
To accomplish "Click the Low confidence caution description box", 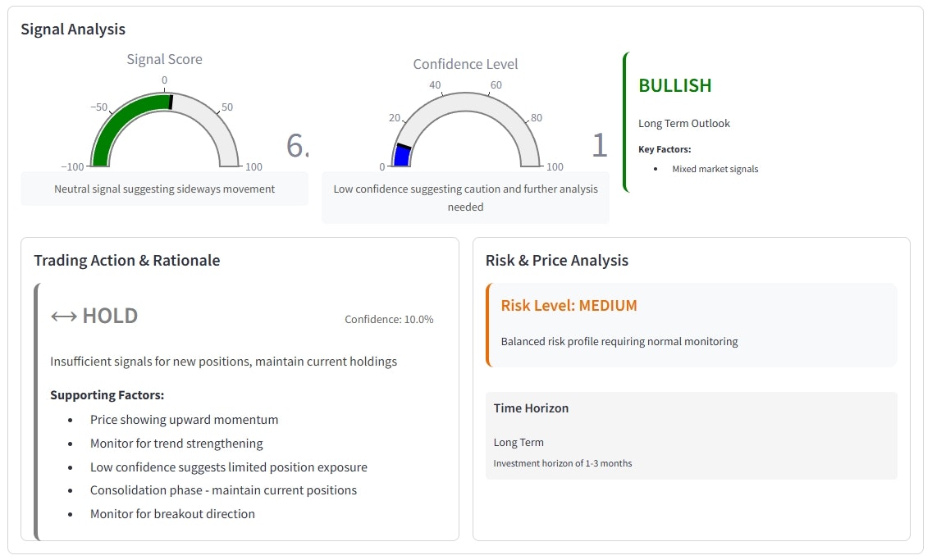I will [x=465, y=198].
